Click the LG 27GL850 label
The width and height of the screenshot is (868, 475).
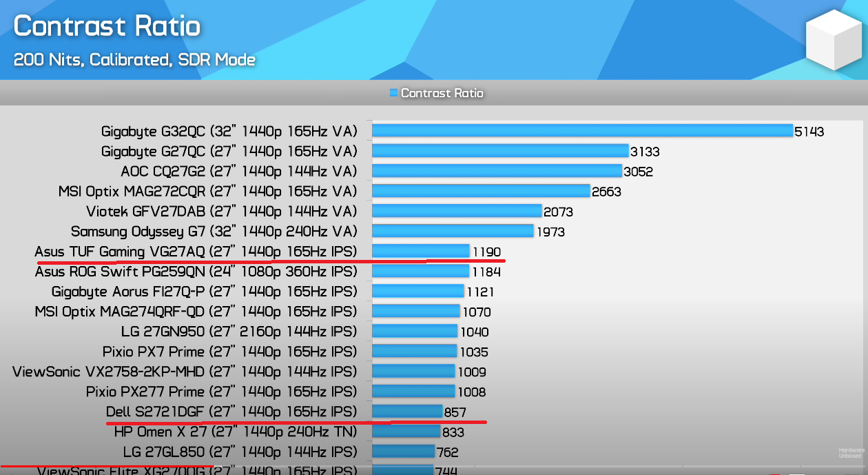(x=240, y=452)
